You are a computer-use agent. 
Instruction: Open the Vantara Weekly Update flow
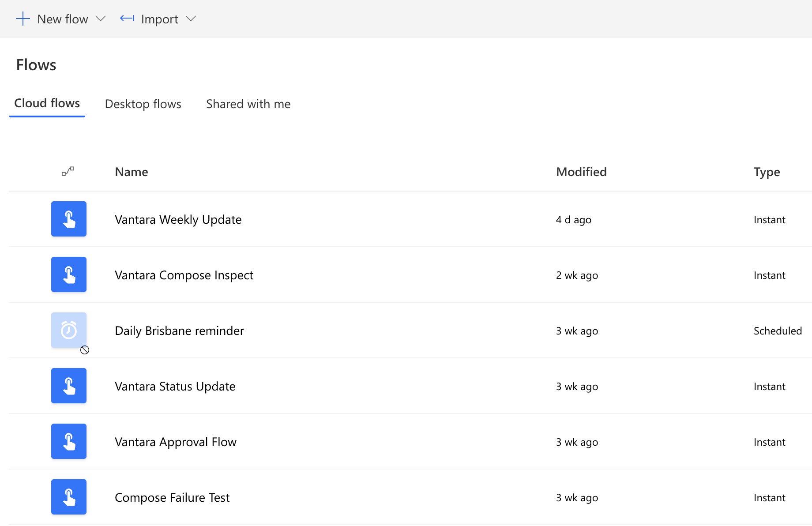point(178,220)
